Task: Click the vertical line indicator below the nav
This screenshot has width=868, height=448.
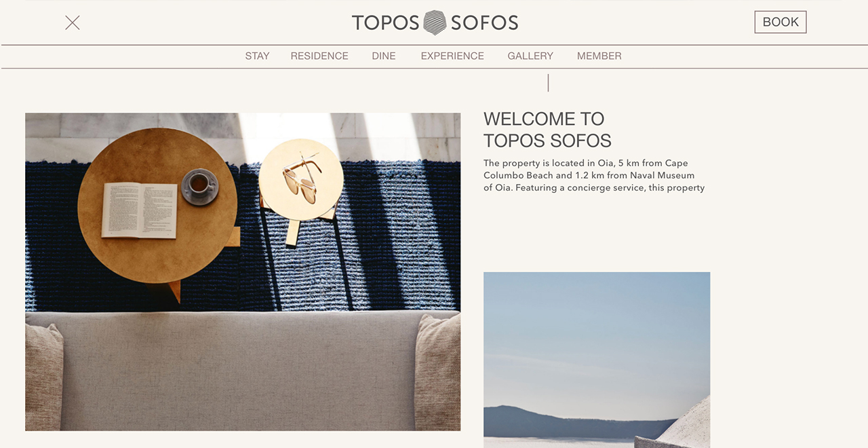Action: (x=548, y=83)
